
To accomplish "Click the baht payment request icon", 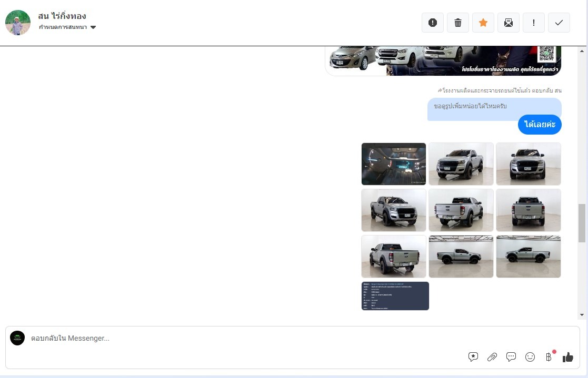I will (549, 357).
